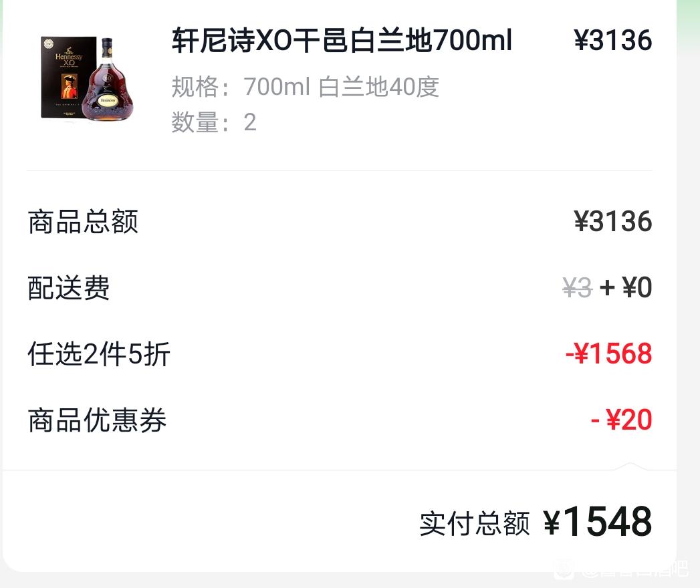Tap the watermark logo at bottom right
The height and width of the screenshot is (588, 700).
tap(621, 569)
